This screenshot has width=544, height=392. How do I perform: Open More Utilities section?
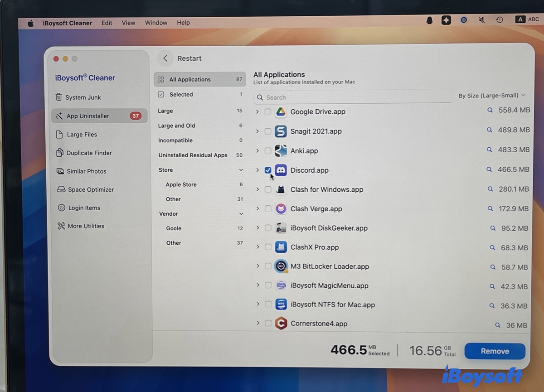click(81, 226)
